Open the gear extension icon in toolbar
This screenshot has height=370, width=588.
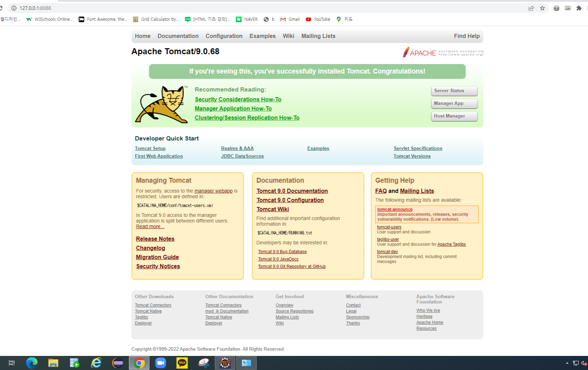click(556, 8)
